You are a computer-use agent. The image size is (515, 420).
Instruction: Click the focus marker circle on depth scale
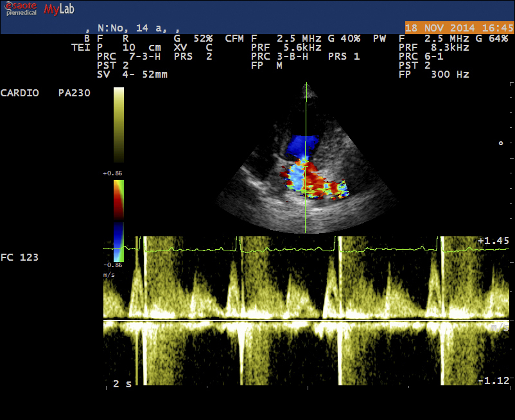pos(500,143)
